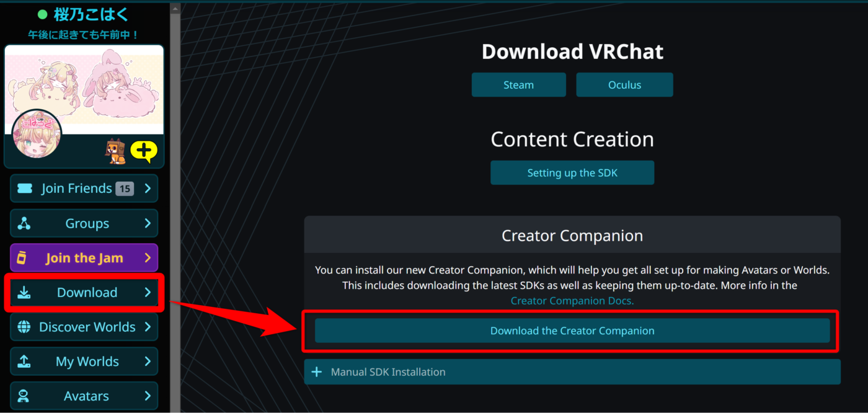Screen dimensions: 868x413
Task: Click the globe icon for Discover Worlds
Action: (24, 327)
